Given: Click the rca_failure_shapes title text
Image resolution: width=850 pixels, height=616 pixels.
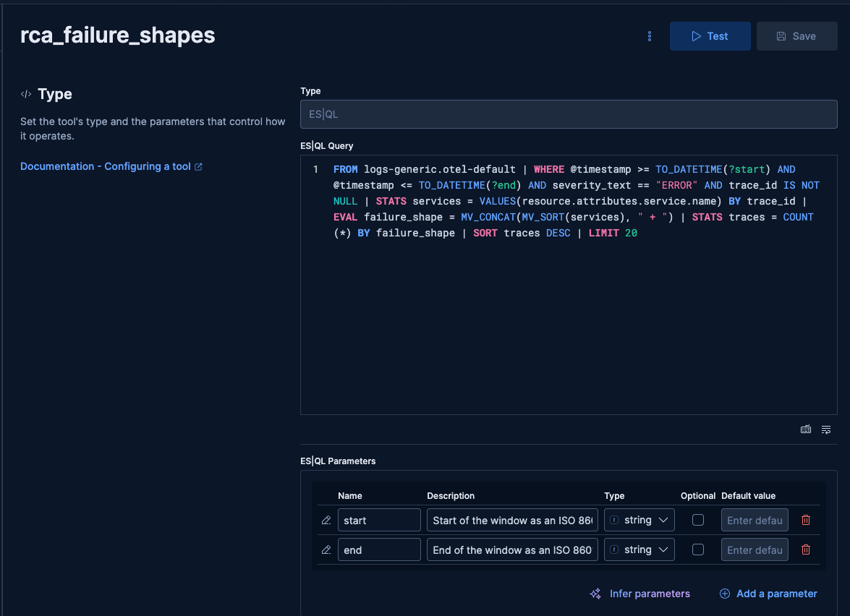Looking at the screenshot, I should [118, 35].
